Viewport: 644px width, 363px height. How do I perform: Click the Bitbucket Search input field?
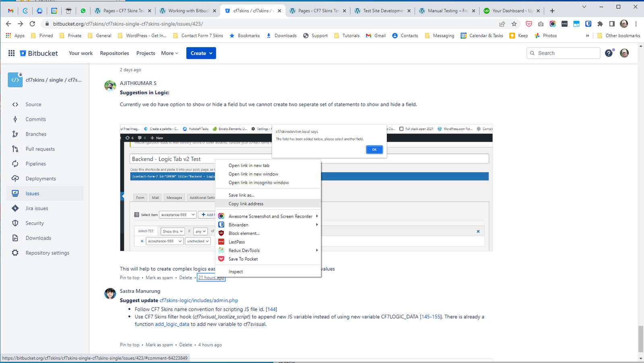tap(567, 53)
